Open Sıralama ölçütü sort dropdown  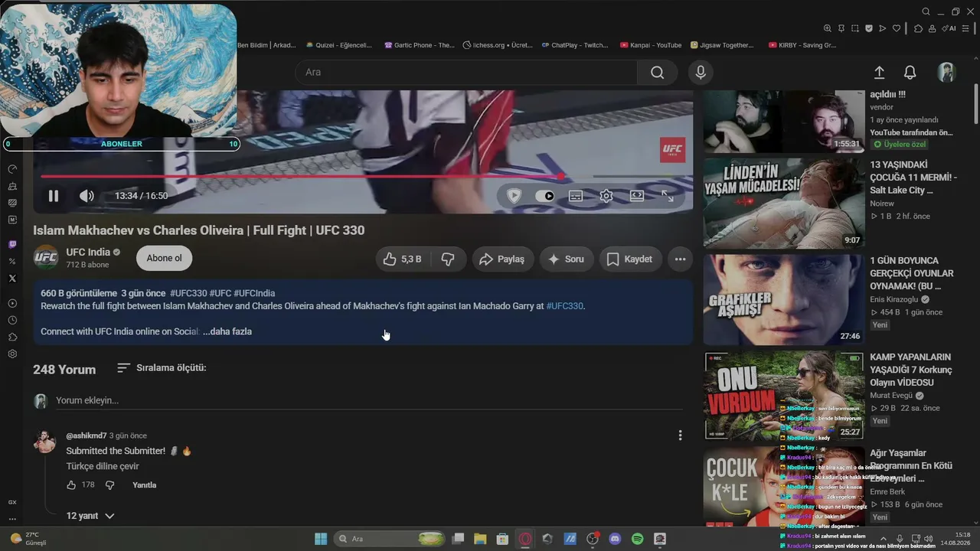click(x=162, y=368)
